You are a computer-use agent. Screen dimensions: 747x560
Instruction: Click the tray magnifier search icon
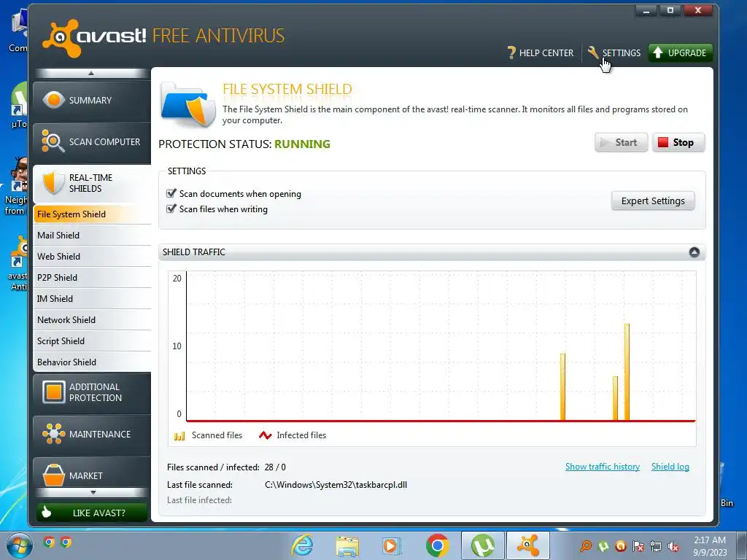click(586, 547)
